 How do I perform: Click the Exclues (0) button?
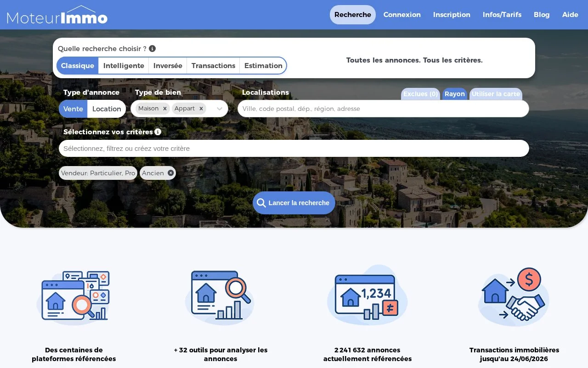click(x=420, y=94)
